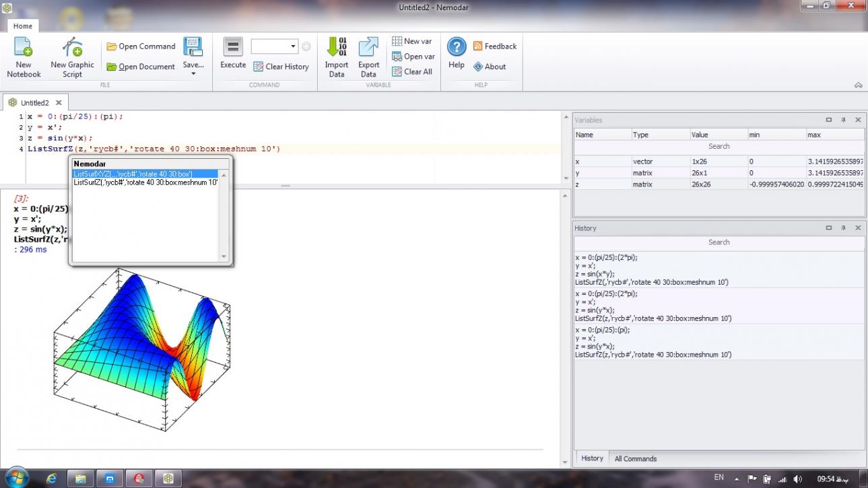Viewport: 868px width, 488px height.
Task: Click Open Document button
Action: tap(141, 67)
